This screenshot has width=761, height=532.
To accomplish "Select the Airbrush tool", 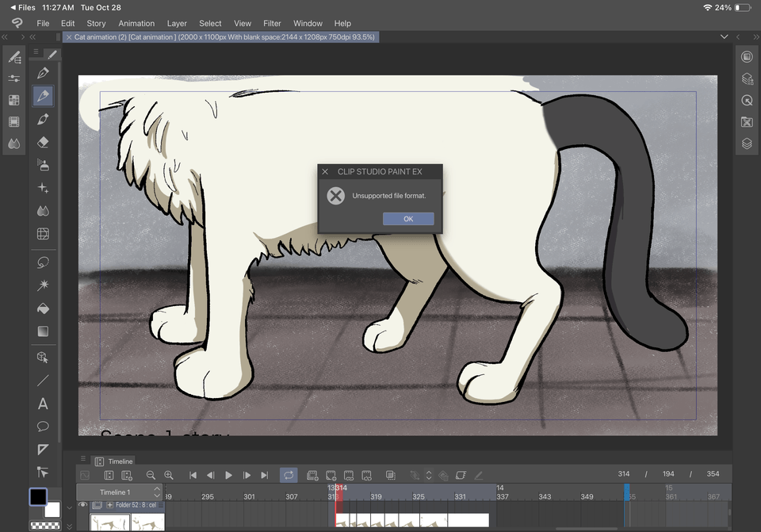I will pyautogui.click(x=43, y=165).
